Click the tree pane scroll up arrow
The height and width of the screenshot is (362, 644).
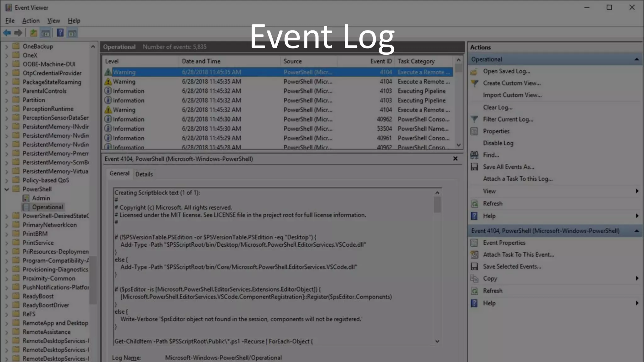point(93,47)
